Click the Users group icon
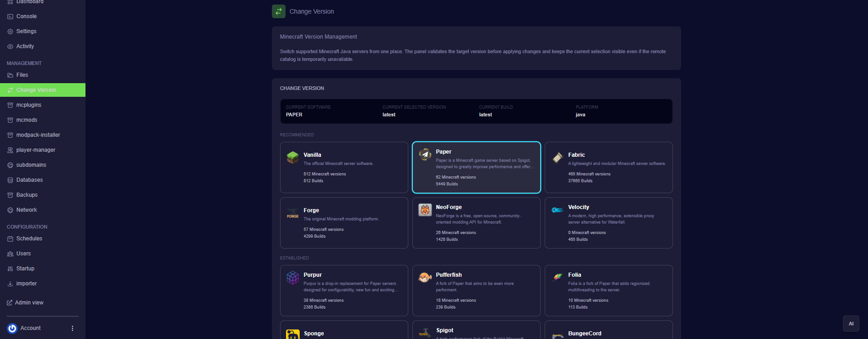 (10, 254)
